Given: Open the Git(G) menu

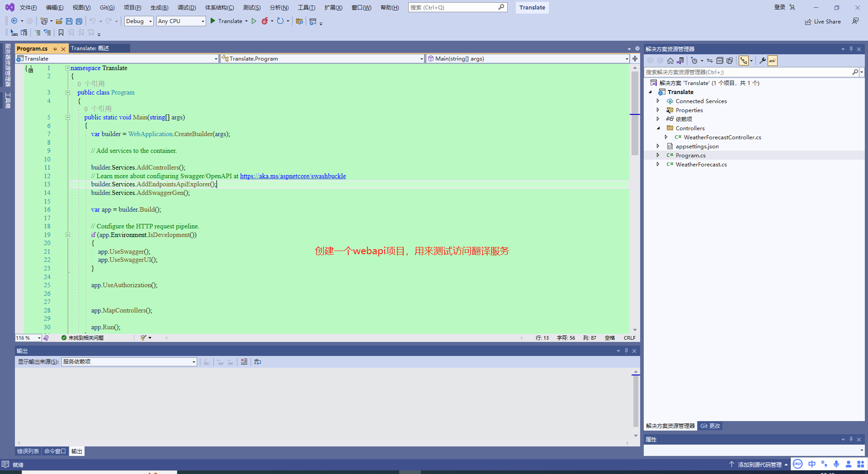Looking at the screenshot, I should (107, 8).
